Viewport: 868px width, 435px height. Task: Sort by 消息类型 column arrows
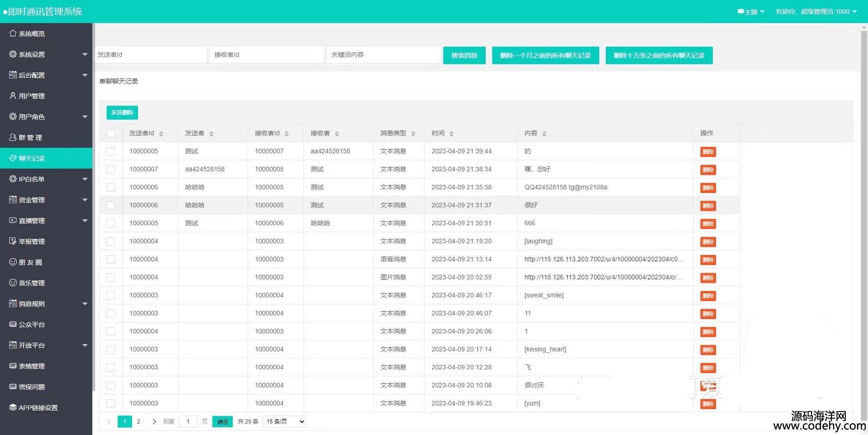pyautogui.click(x=413, y=133)
